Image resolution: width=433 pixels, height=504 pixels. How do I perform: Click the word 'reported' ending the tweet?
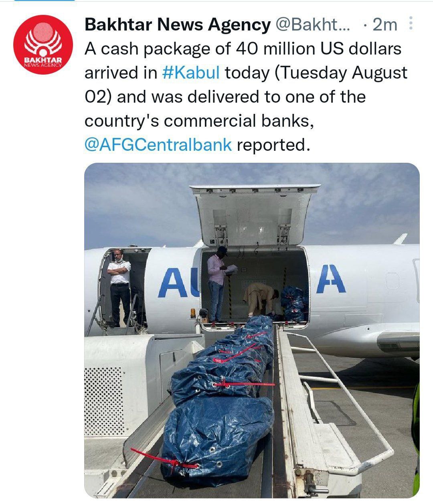pos(273,145)
